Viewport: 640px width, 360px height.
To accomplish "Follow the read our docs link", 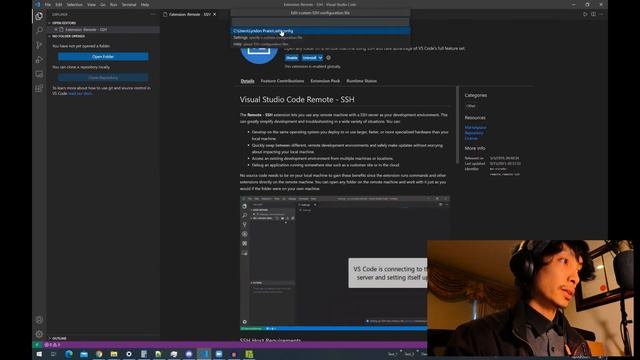I will pyautogui.click(x=80, y=93).
